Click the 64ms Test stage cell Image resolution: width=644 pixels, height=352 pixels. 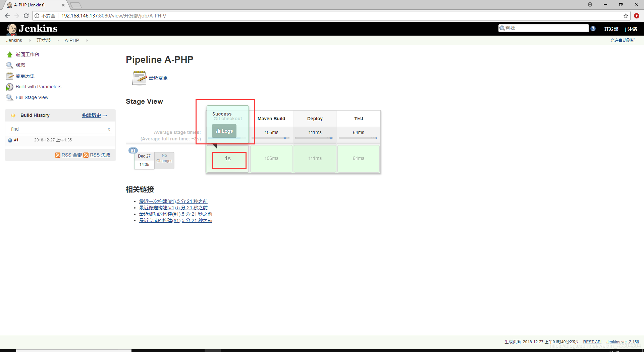[358, 159]
